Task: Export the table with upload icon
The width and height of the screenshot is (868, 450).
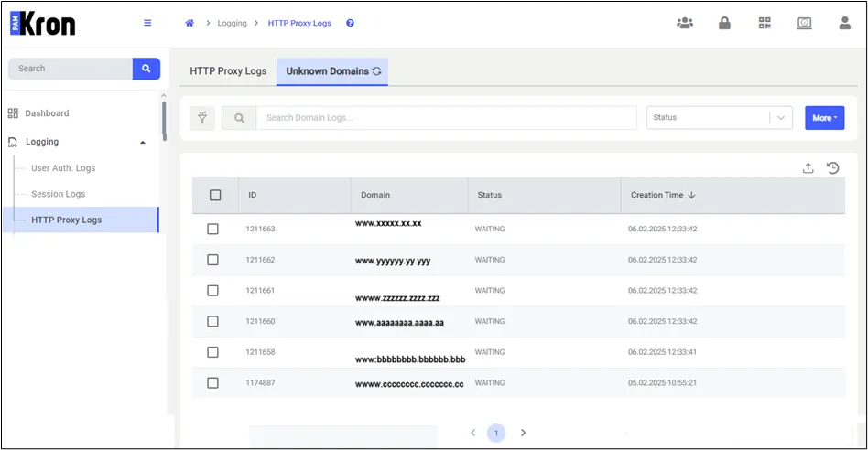Action: [x=808, y=168]
